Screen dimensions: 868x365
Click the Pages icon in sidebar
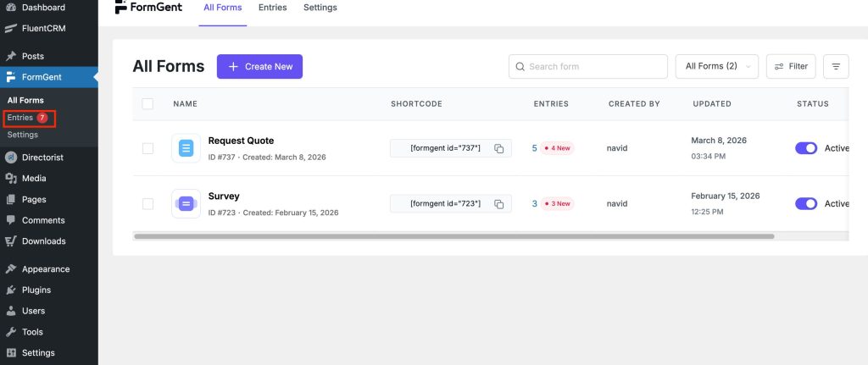point(10,199)
